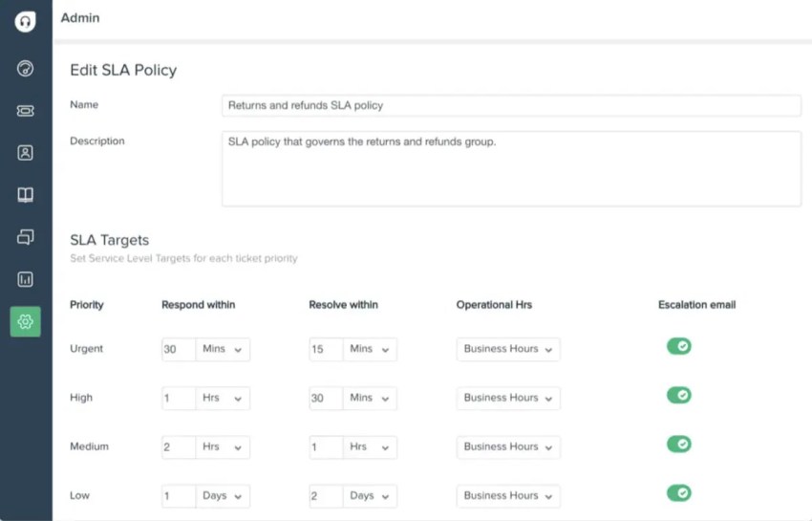Open Low respond-within Days unit dropdown

click(223, 496)
